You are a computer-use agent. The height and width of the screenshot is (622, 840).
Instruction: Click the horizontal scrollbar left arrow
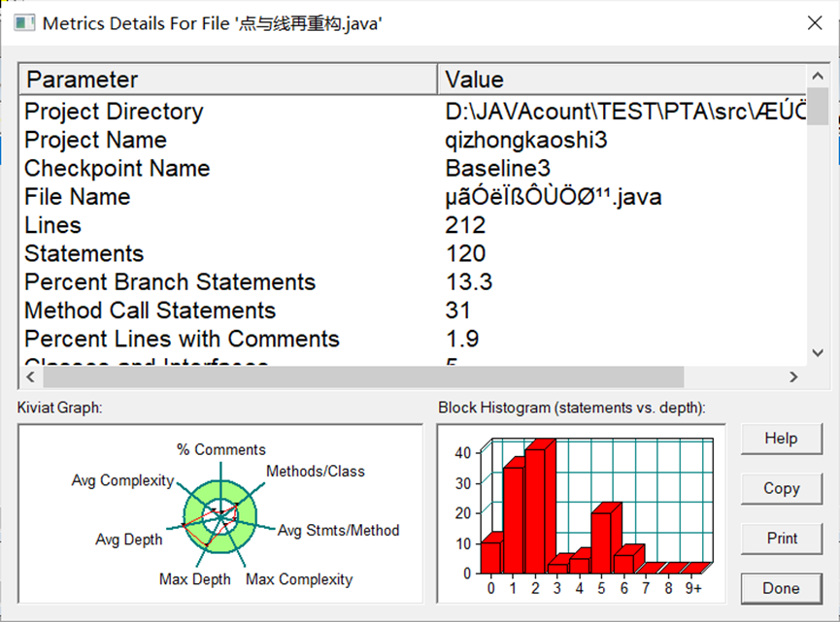tap(31, 376)
